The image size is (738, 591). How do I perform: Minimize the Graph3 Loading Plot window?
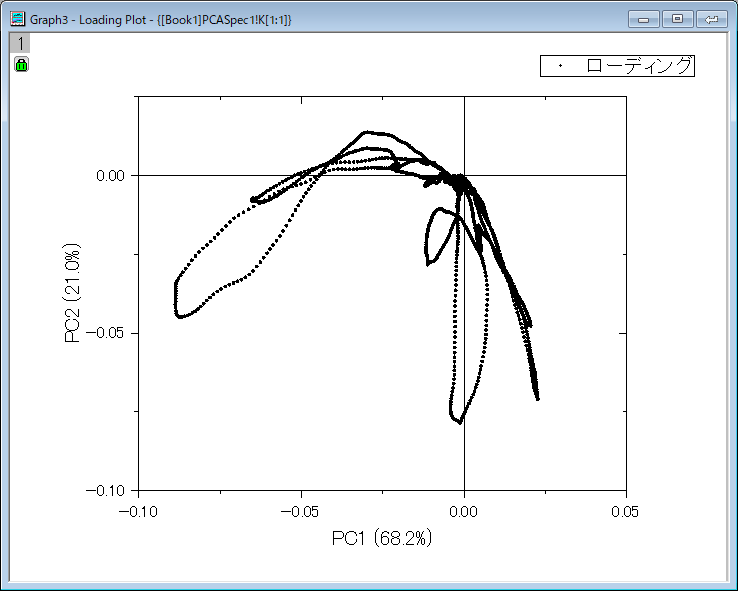643,19
